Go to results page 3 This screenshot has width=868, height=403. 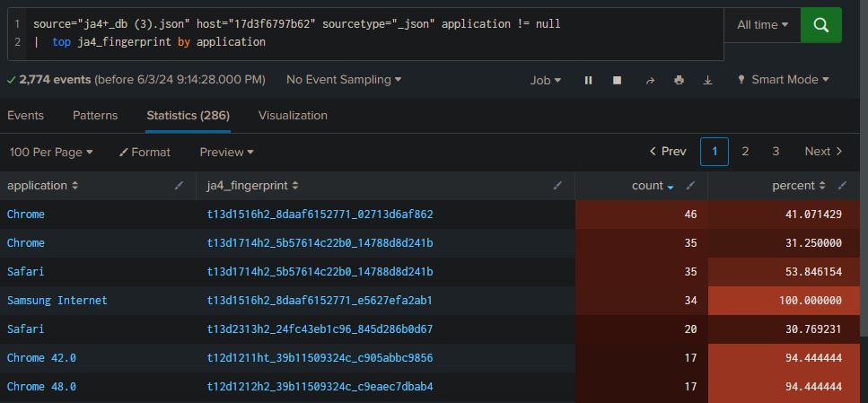[x=776, y=152]
